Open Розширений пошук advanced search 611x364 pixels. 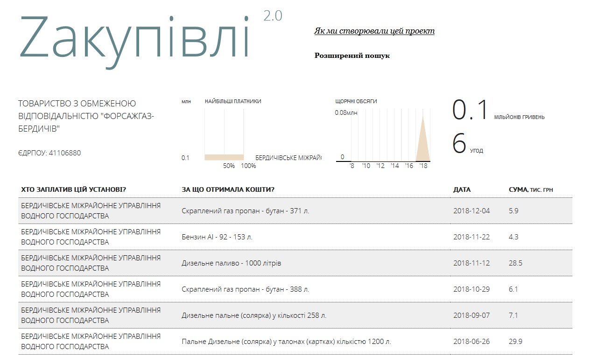coord(352,56)
